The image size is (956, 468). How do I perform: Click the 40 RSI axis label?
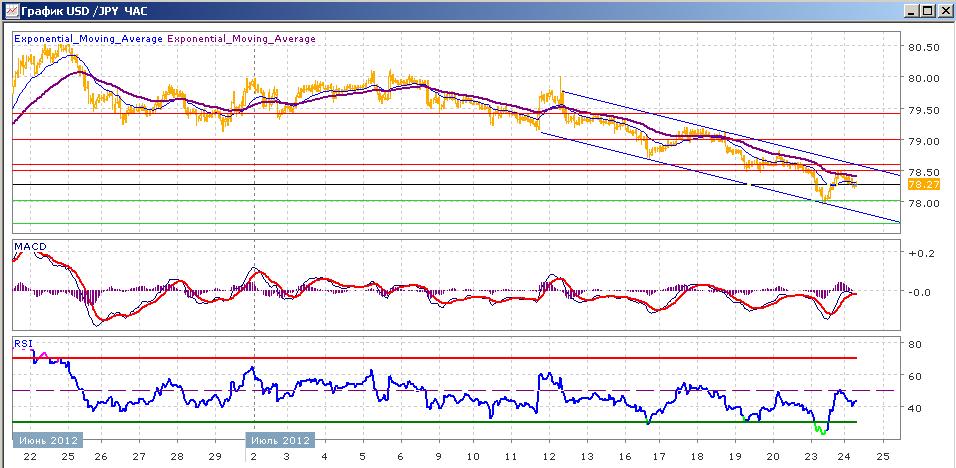pos(915,407)
